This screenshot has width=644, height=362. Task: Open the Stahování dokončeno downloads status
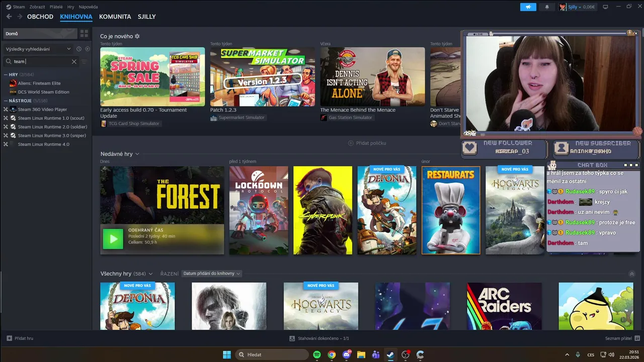pyautogui.click(x=319, y=338)
